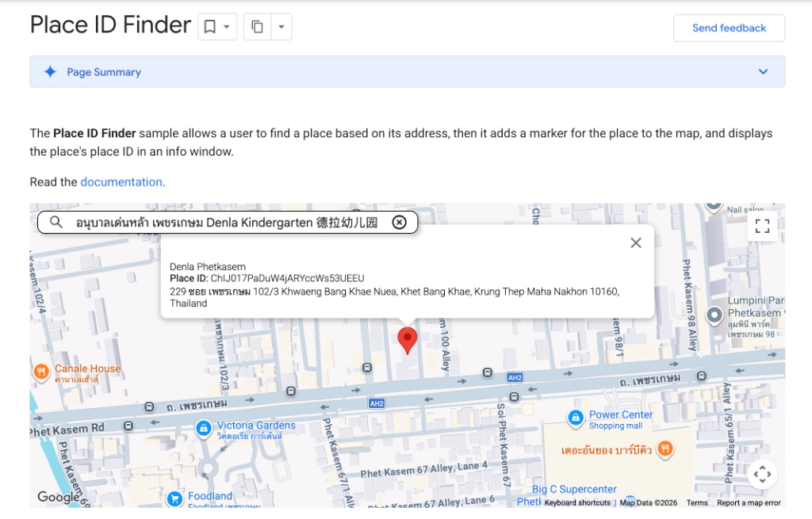812x519 pixels.
Task: Click the Canale House restaurant icon
Action: (41, 372)
